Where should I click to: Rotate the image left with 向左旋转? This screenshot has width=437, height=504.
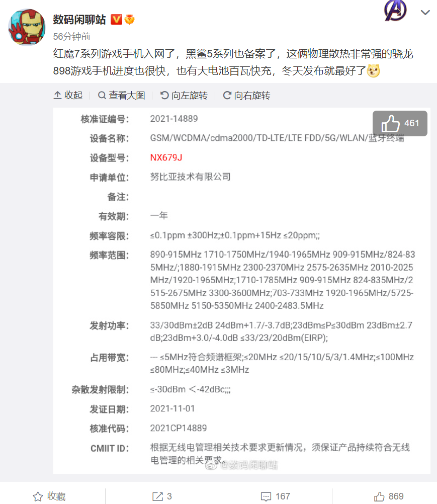pos(184,95)
